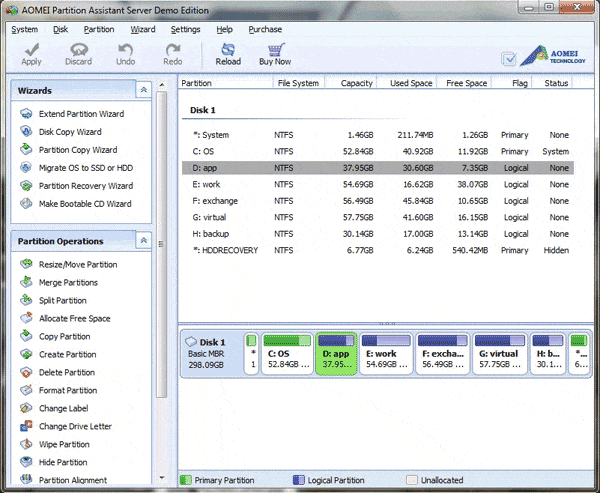Select the Disk 1 Basic MBR label
The image size is (600, 493).
(211, 353)
